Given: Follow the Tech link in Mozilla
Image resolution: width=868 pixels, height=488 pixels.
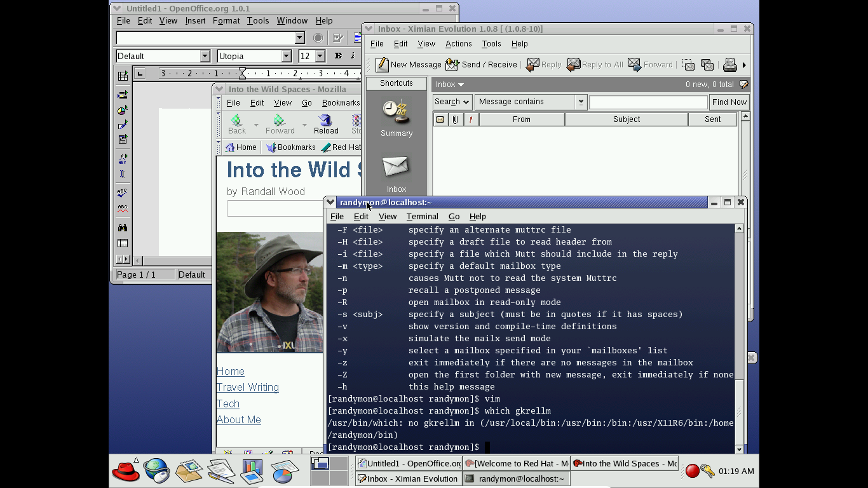Looking at the screenshot, I should coord(228,404).
